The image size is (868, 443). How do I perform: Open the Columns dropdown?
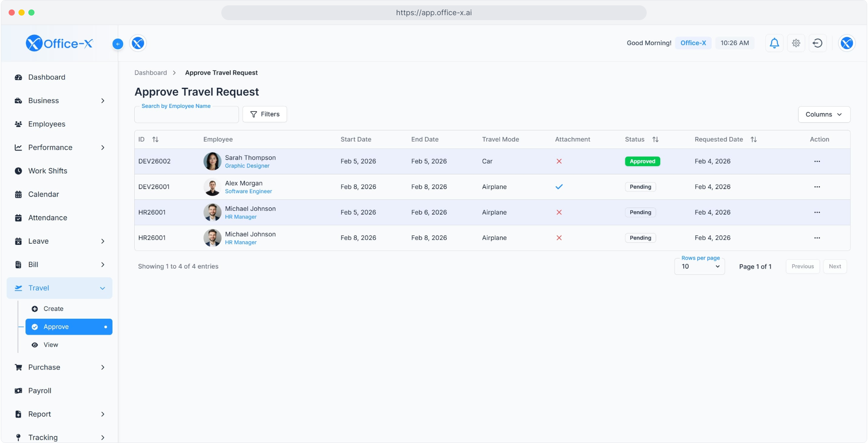point(824,114)
